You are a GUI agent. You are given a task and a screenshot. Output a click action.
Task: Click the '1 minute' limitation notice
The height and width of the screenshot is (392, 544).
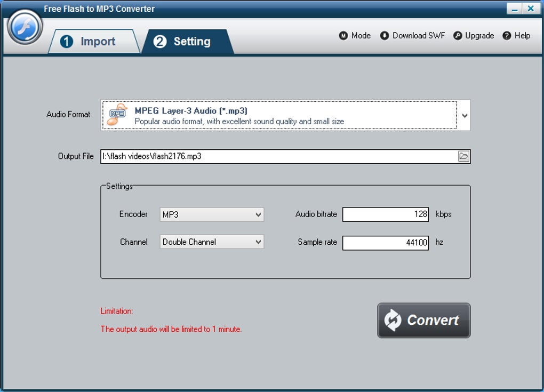click(171, 329)
